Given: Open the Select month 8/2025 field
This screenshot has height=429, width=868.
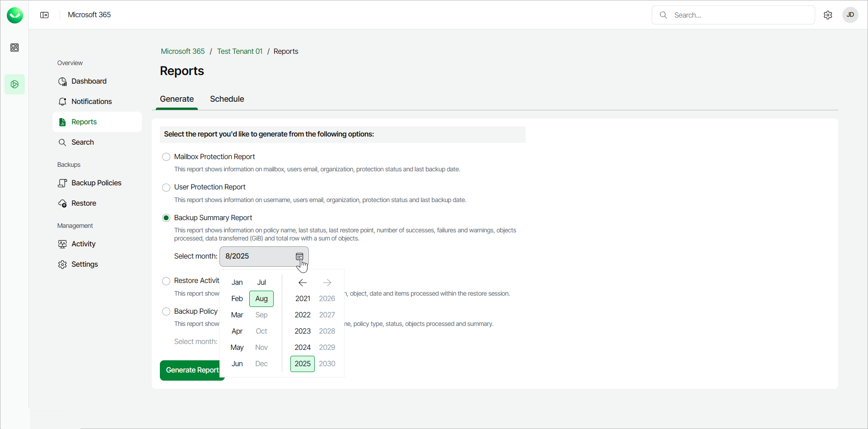Looking at the screenshot, I should pyautogui.click(x=257, y=256).
